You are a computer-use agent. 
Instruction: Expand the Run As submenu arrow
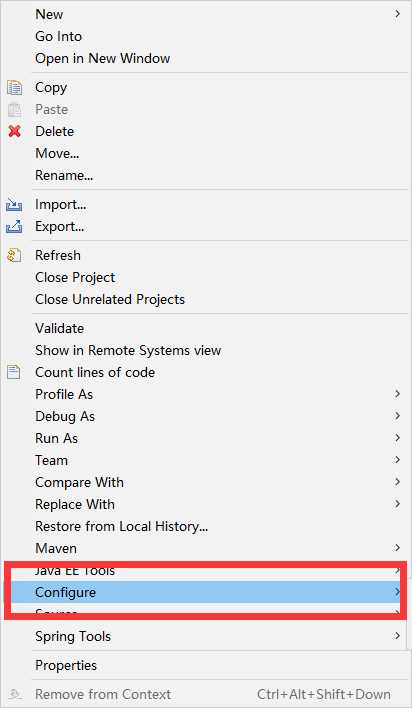pos(397,438)
